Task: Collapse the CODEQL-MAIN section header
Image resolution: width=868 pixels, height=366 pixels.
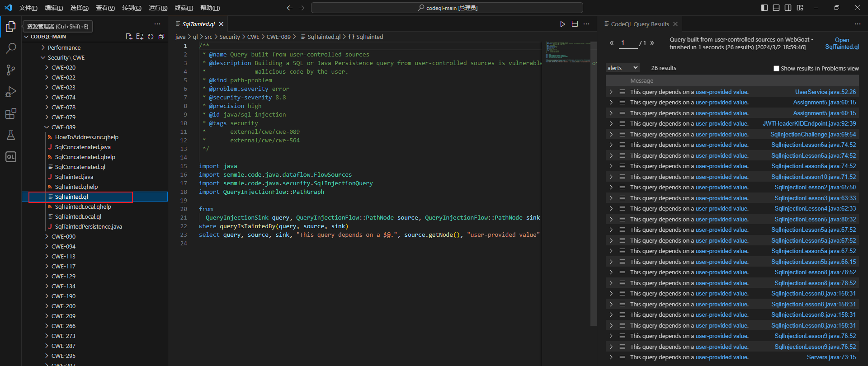Action: 48,37
